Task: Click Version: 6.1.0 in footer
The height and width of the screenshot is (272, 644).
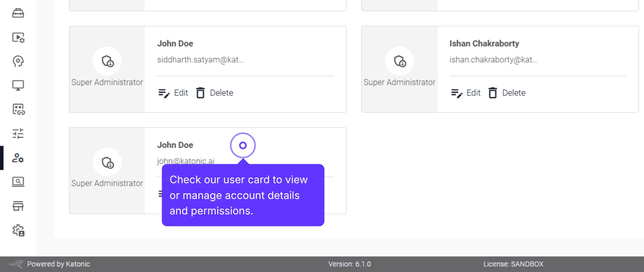Action: point(350,264)
